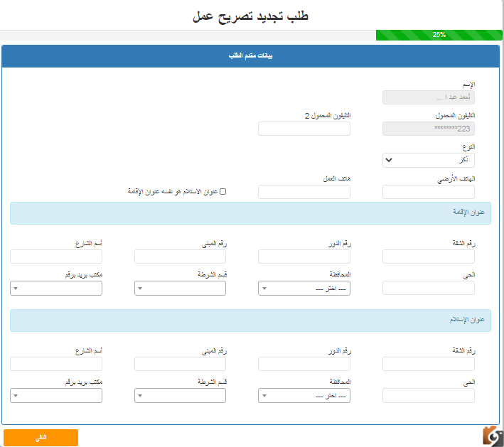The height and width of the screenshot is (447, 504).
Task: Check 'عنوان الاستلام هو نفسه عنوان الإقامة' checkbox
Action: coord(222,192)
